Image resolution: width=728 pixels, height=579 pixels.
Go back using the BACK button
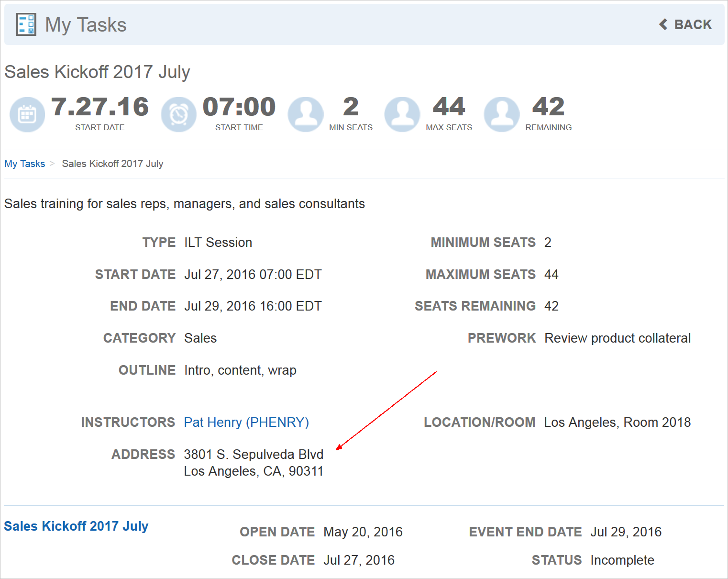point(692,24)
